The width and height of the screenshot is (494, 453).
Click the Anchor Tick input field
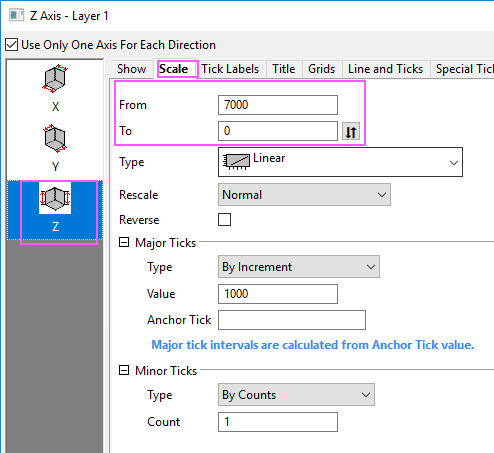(292, 320)
